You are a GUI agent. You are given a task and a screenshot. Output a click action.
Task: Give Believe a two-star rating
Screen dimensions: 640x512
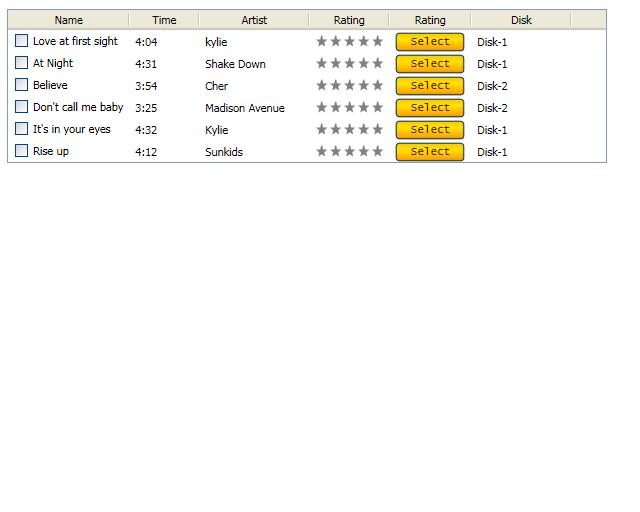click(x=336, y=85)
